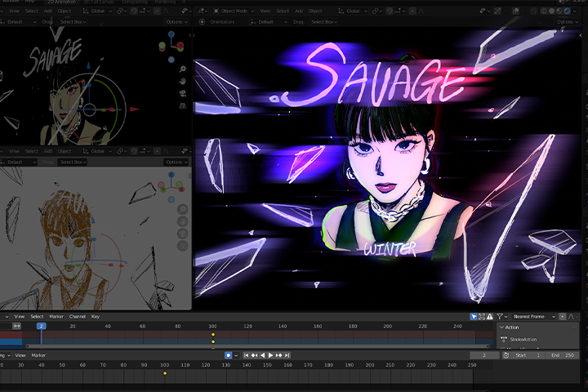588x392 pixels.
Task: Click the blue Z axis on bottom-left navigation gizmo
Action: click(x=171, y=175)
